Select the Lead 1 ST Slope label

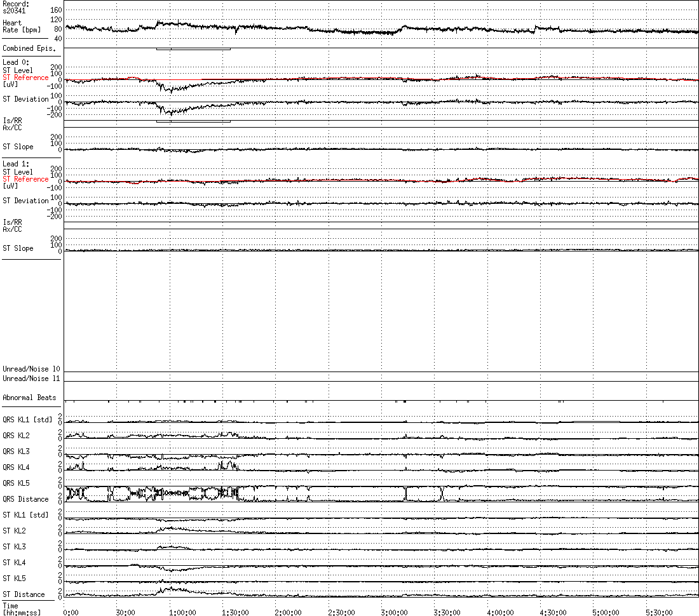point(18,248)
